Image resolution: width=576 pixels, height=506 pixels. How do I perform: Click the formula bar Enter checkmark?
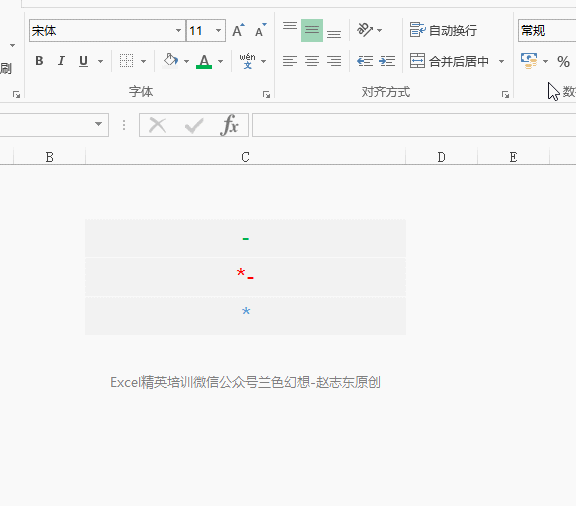(194, 125)
